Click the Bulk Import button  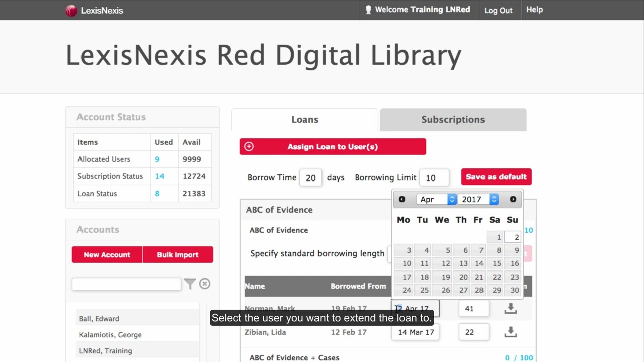click(178, 255)
